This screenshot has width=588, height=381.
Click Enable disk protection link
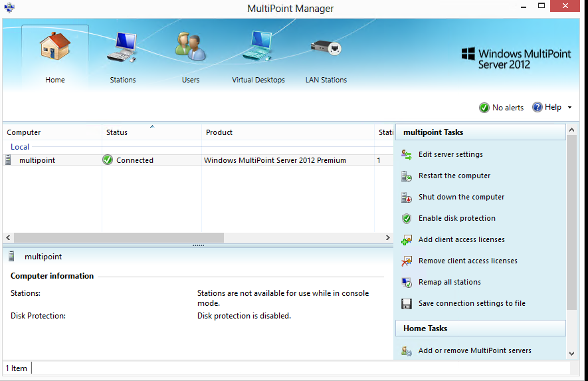(456, 218)
